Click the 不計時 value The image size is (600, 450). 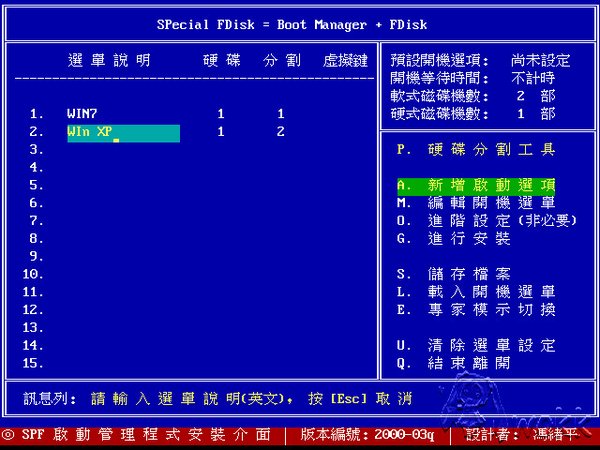pos(533,78)
